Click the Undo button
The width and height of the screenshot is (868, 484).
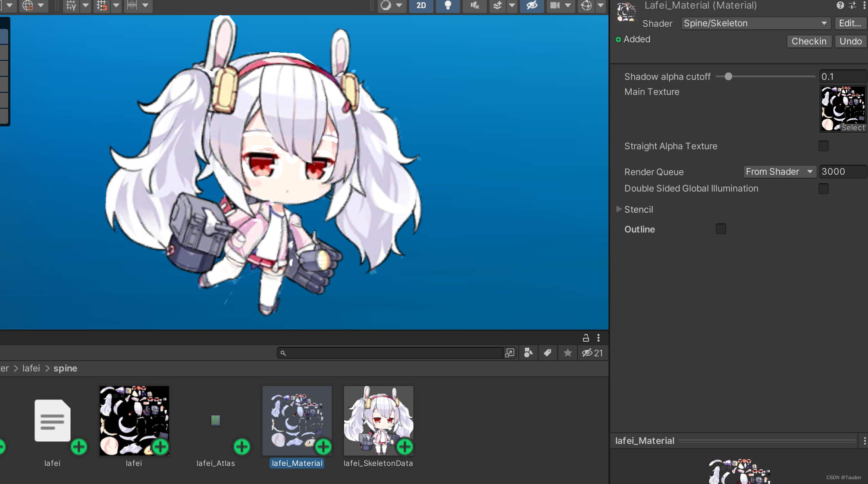click(850, 41)
